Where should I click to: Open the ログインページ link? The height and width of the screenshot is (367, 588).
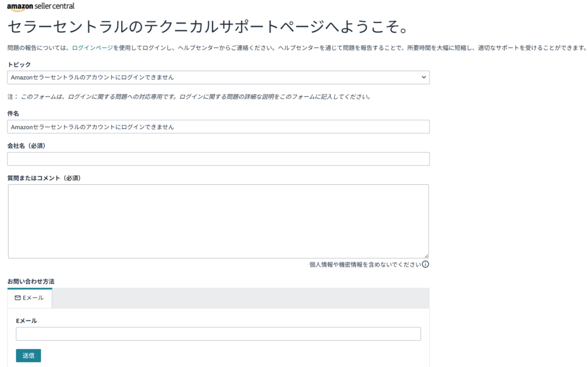point(92,48)
